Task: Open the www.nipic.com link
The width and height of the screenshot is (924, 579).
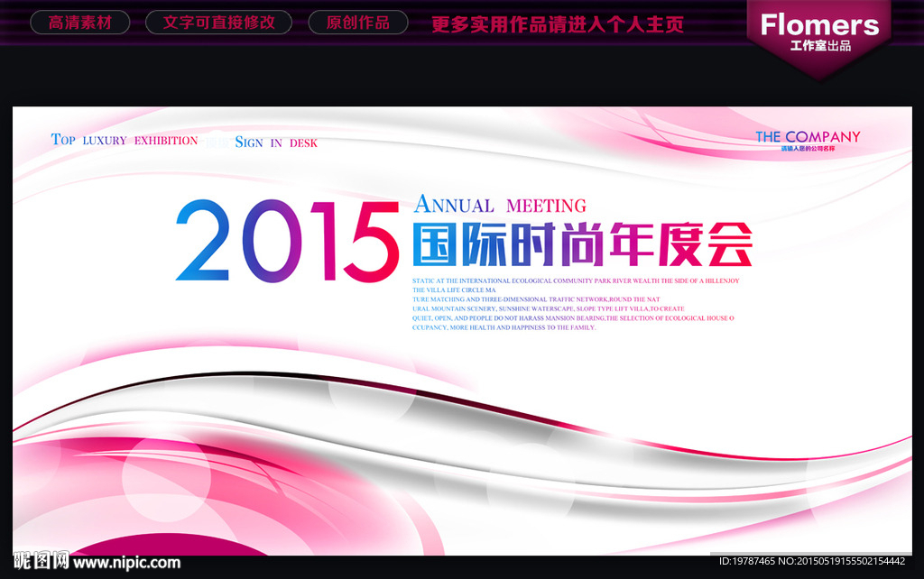Action: pos(126,563)
